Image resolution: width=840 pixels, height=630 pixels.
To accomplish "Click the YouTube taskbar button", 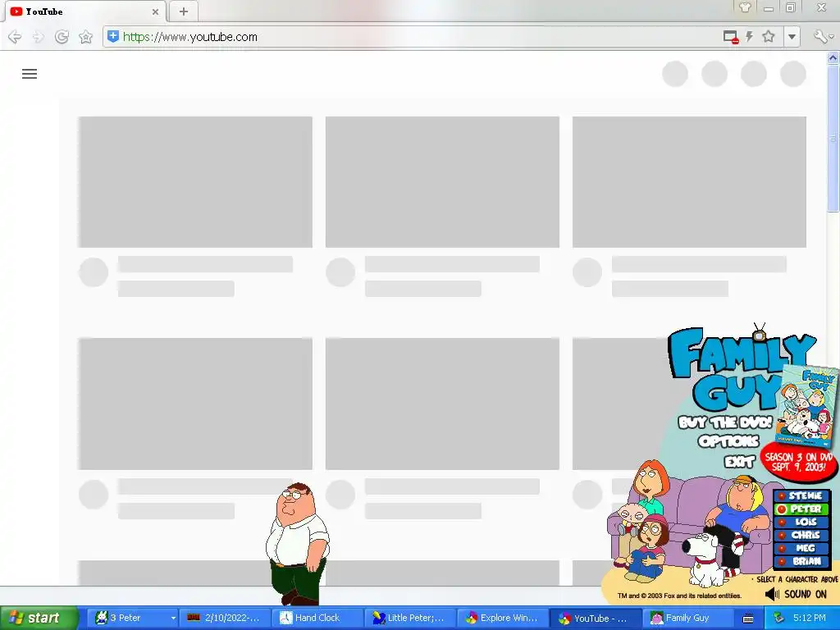I will 596,619.
